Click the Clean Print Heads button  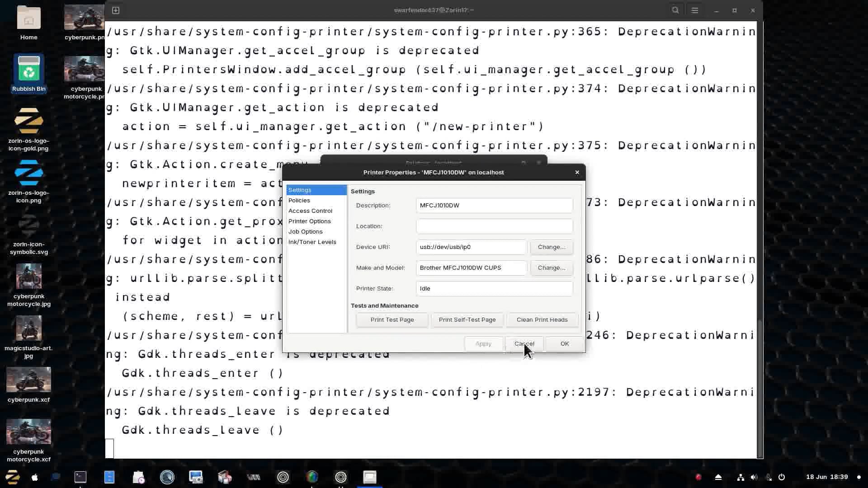[542, 319]
